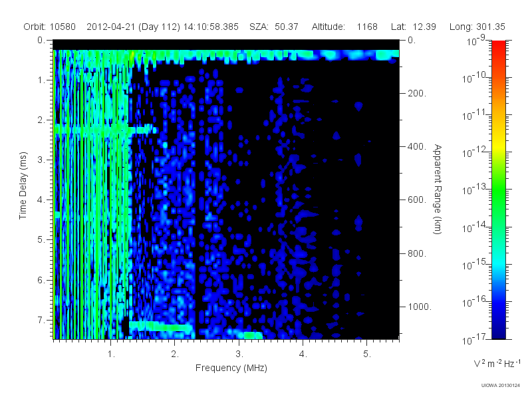The height and width of the screenshot is (399, 532).
Task: Click the Apparent Range (km) axis label
Action: point(438,190)
